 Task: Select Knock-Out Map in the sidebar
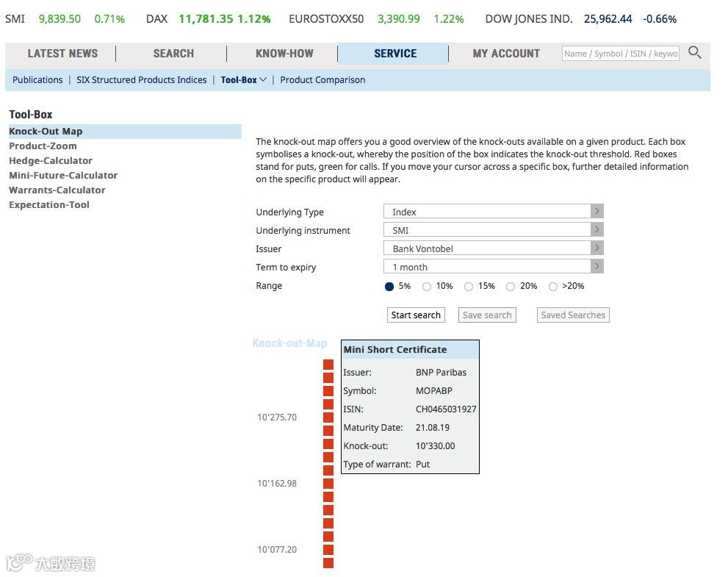pyautogui.click(x=125, y=132)
